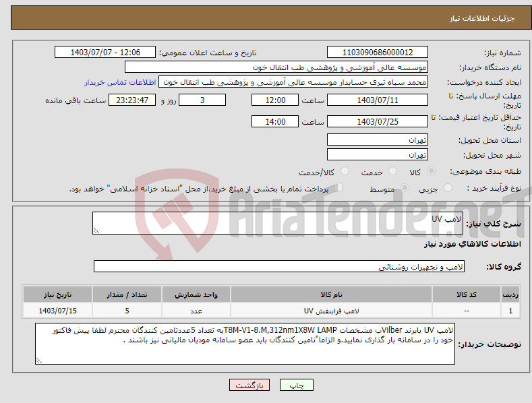Click the delivery city field تهران
532x403 pixels.
(x=378, y=155)
